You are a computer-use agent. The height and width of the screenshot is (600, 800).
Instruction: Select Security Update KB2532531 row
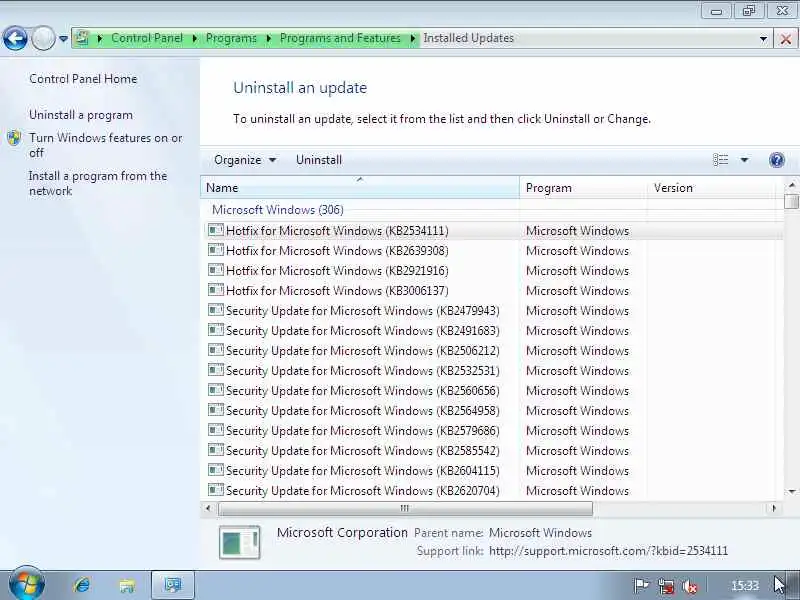(x=492, y=370)
